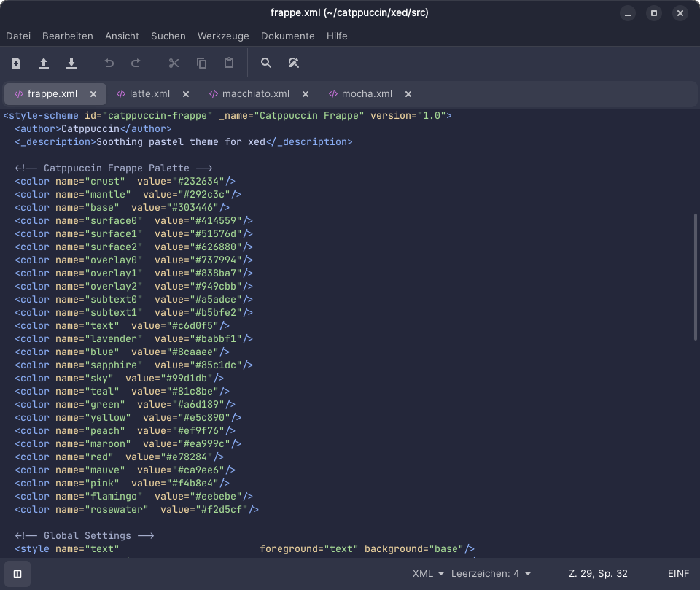
Task: Click the EINF insert mode indicator
Action: click(679, 574)
